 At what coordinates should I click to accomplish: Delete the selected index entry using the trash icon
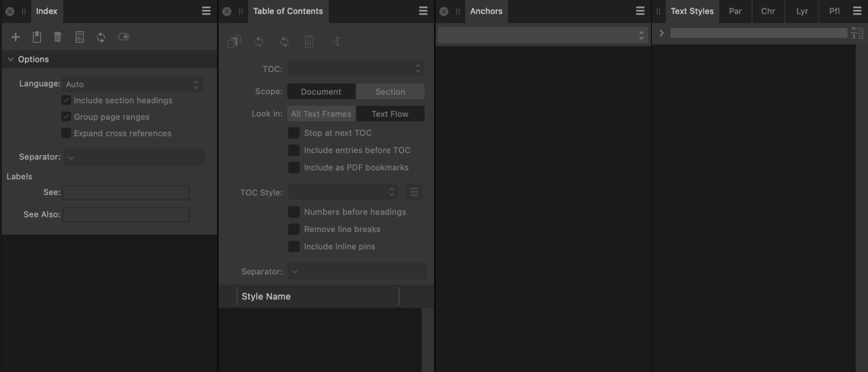pos(57,36)
